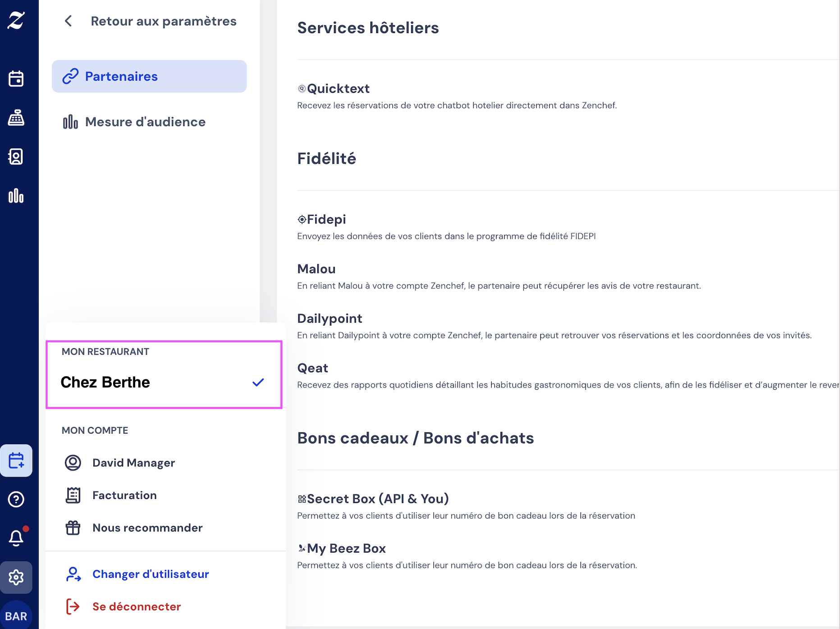Click the Fidepi logo icon

pyautogui.click(x=302, y=219)
